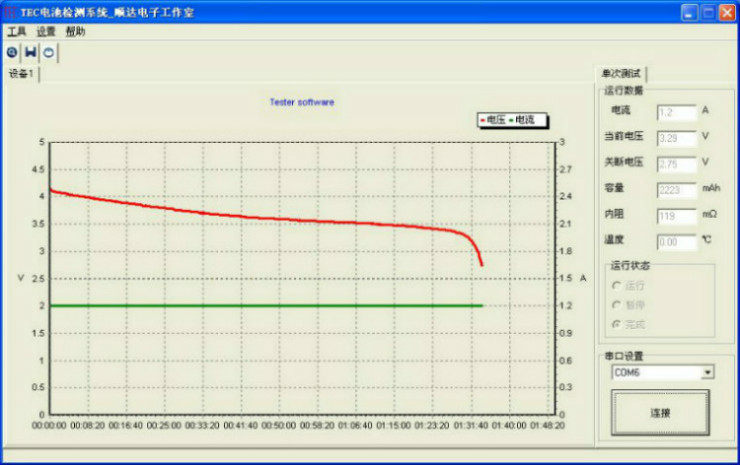
Task: Click the 2.7 value on the current axis
Action: (565, 169)
